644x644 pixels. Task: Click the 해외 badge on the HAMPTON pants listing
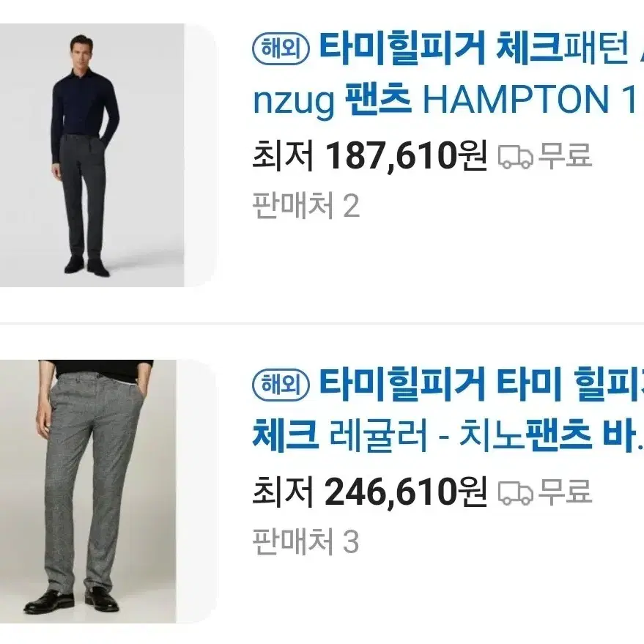281,49
